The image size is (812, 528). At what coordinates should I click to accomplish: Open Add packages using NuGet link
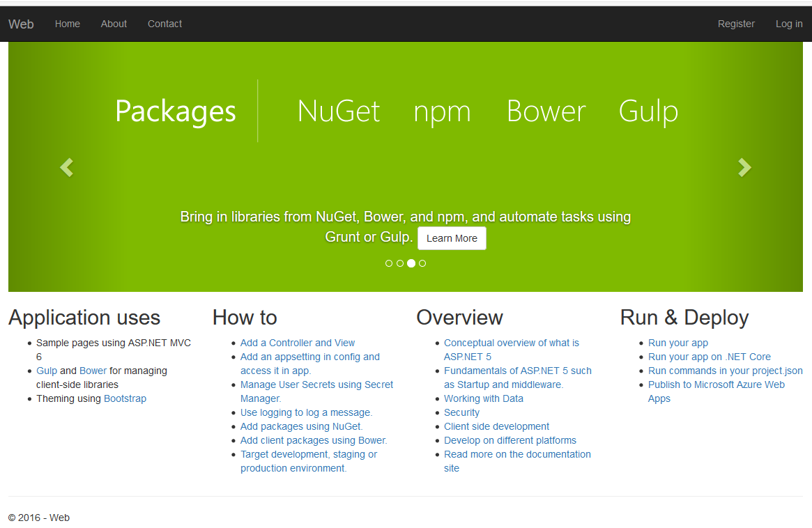click(301, 426)
